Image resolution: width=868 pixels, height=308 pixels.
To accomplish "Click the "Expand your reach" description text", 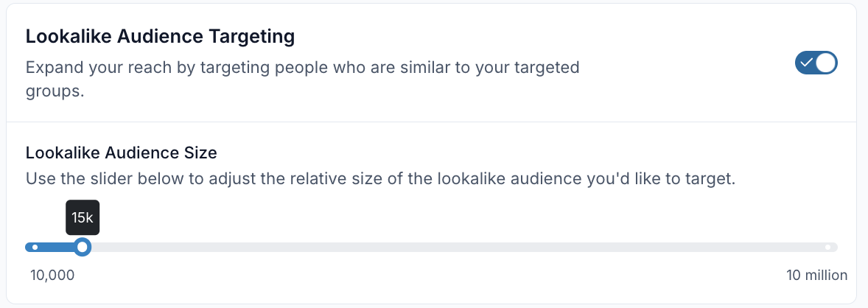I will coord(302,68).
